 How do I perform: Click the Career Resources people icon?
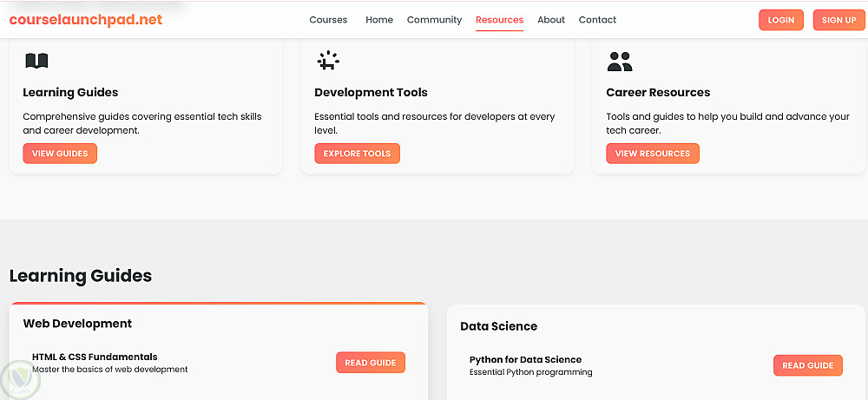(620, 62)
